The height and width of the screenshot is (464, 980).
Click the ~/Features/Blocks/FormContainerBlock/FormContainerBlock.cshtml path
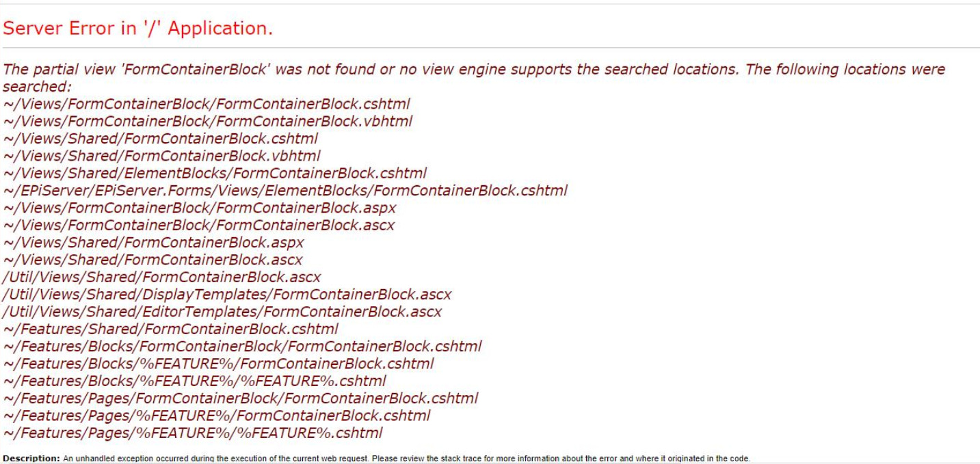pyautogui.click(x=243, y=346)
